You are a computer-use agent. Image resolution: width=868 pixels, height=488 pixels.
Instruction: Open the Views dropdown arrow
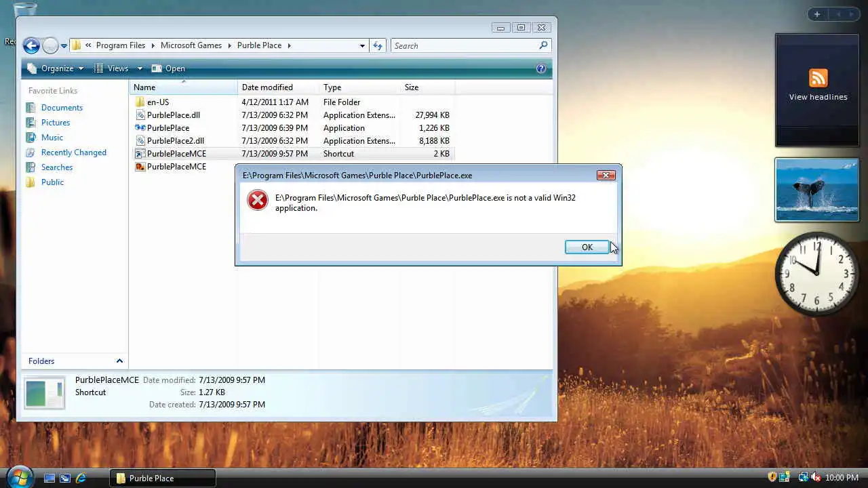140,68
